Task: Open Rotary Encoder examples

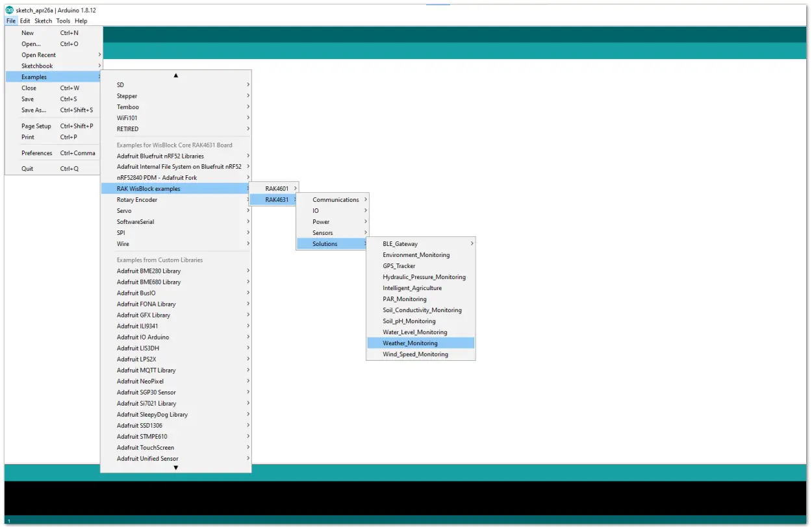Action: pos(175,200)
